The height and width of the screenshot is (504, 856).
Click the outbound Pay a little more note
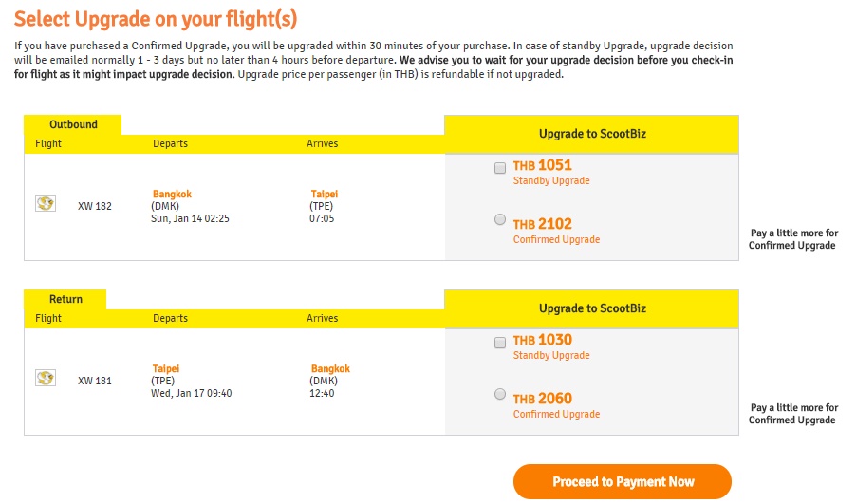pyautogui.click(x=793, y=239)
